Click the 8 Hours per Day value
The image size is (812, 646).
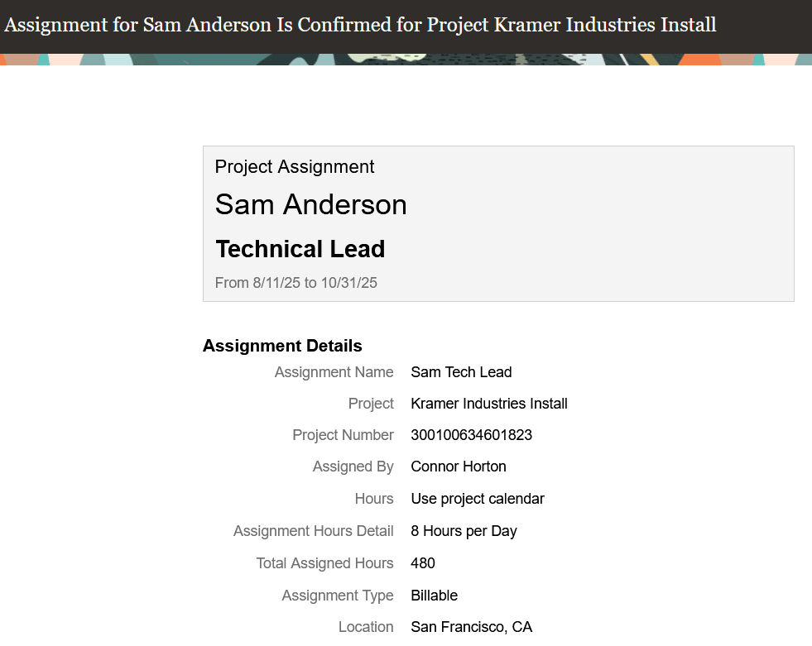pyautogui.click(x=464, y=531)
